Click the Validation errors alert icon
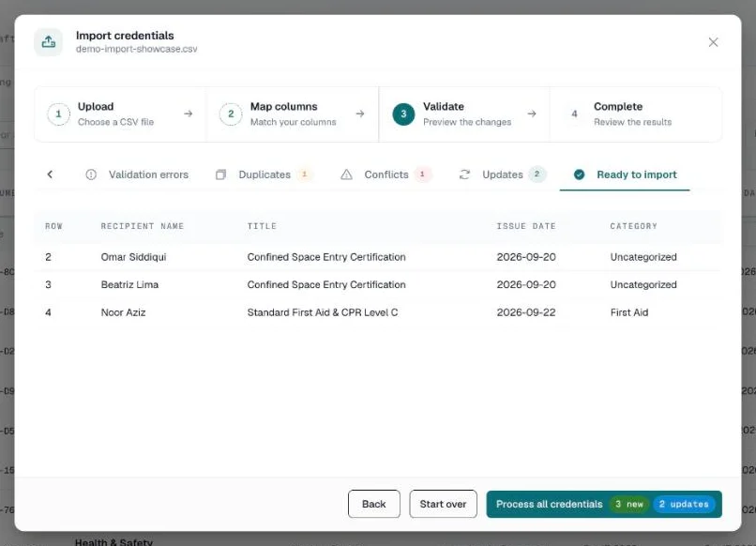 point(91,174)
